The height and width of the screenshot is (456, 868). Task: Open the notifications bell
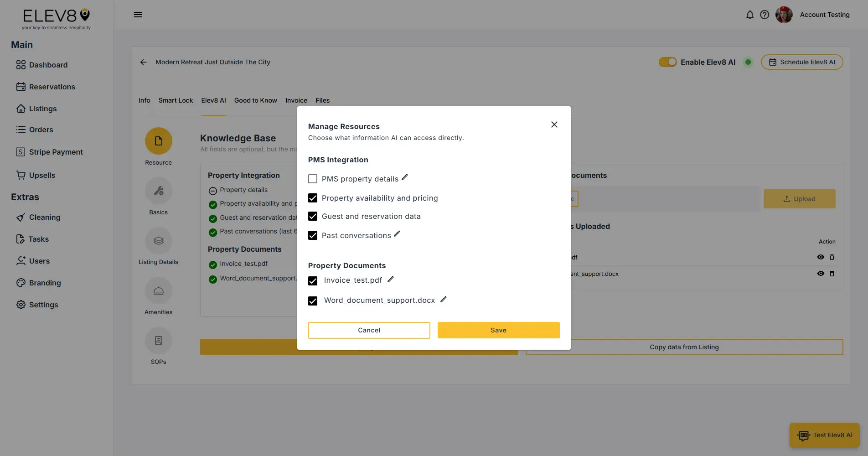(x=749, y=15)
